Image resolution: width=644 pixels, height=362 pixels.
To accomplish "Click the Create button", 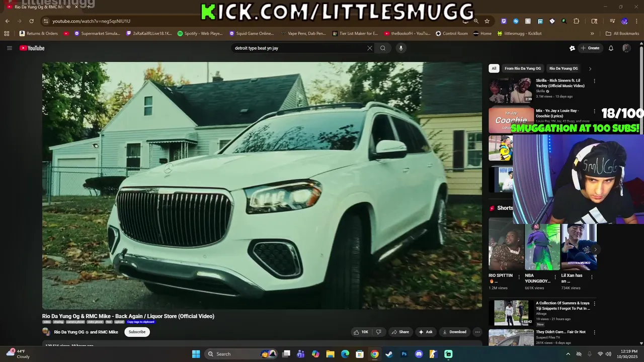I will (590, 48).
